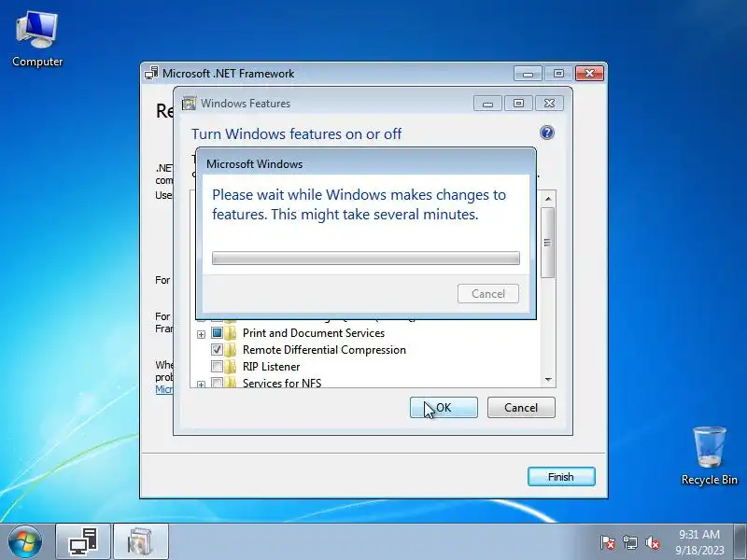Click the feature list scrollbar thumb
The width and height of the screenshot is (747, 560).
pyautogui.click(x=548, y=243)
